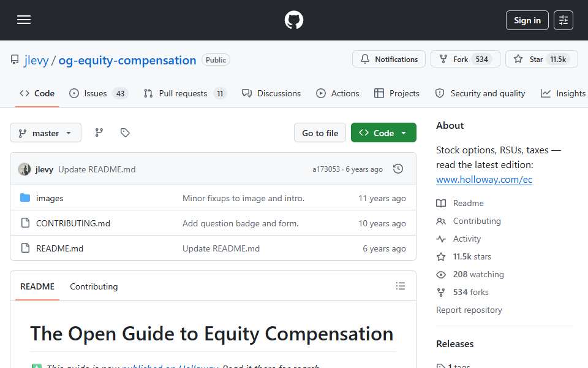Star the repository with Star button
The width and height of the screenshot is (588, 368).
[541, 59]
